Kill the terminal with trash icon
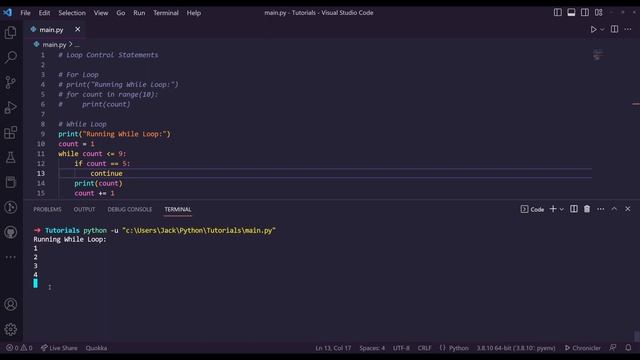640x360 pixels. pos(587,209)
